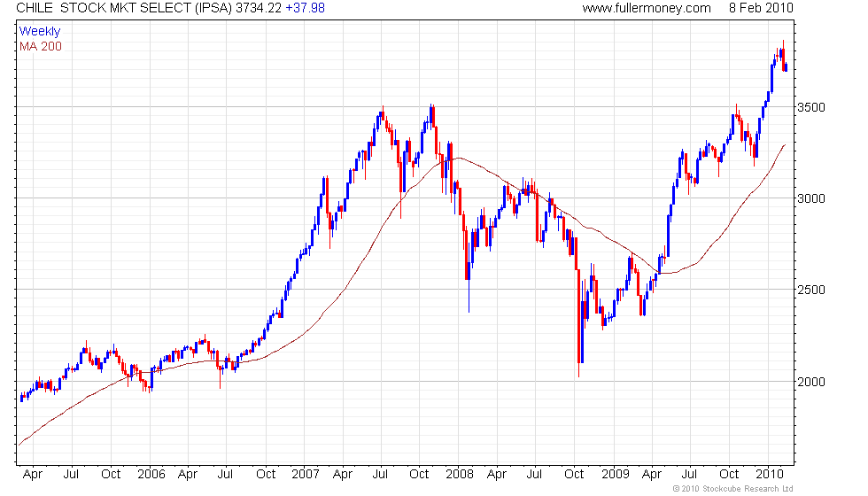Click the Oct label just before 2008

[x=419, y=475]
